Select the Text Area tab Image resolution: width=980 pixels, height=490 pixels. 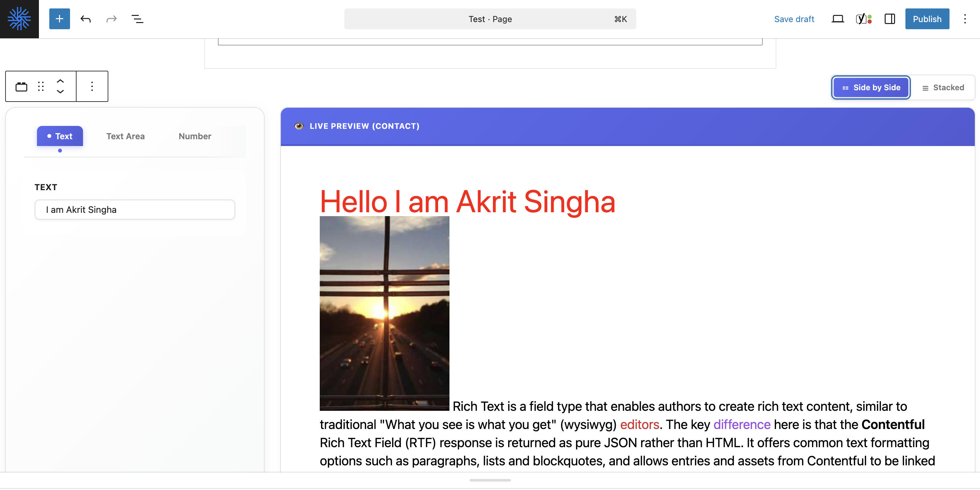pyautogui.click(x=125, y=136)
